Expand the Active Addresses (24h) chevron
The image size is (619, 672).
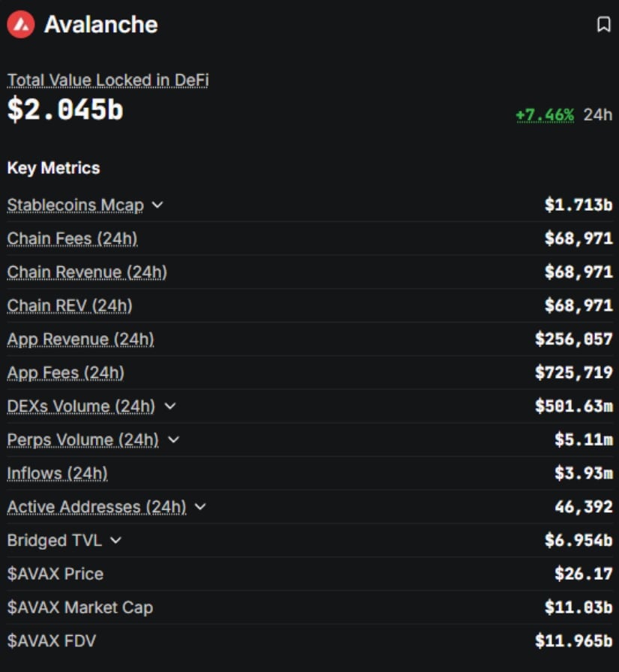200,506
